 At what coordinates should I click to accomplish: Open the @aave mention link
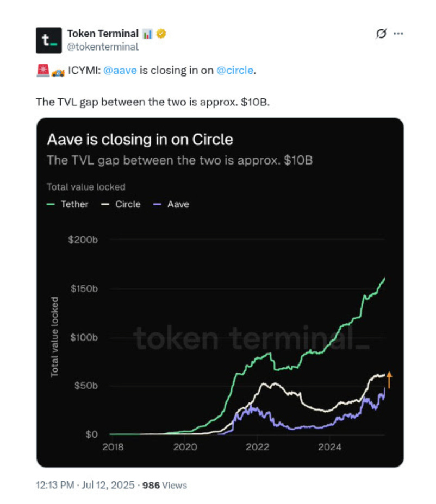pyautogui.click(x=120, y=71)
